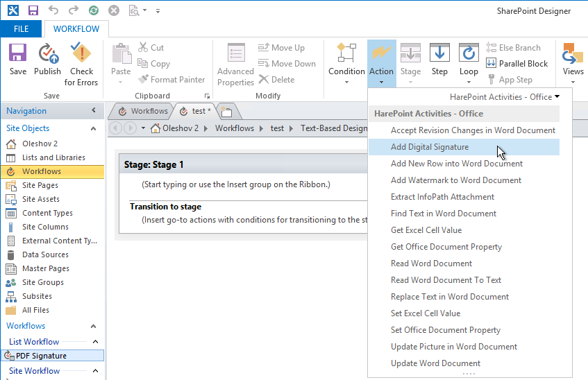Choose Update Picture in Word Document
This screenshot has width=588, height=380.
tap(464, 347)
